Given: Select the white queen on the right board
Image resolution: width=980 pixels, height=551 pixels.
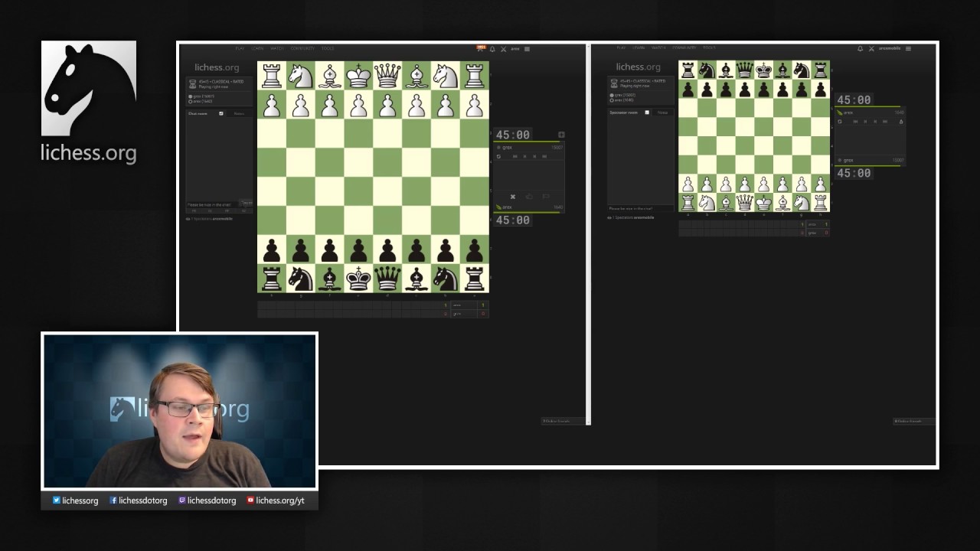Looking at the screenshot, I should (x=744, y=203).
